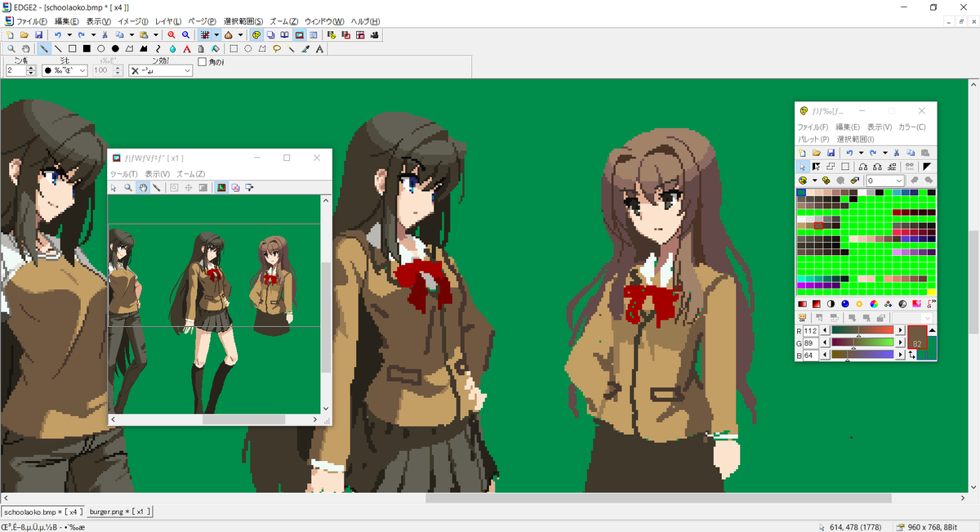Open the palette number dropdown showing 0
This screenshot has width=980, height=532.
point(886,181)
